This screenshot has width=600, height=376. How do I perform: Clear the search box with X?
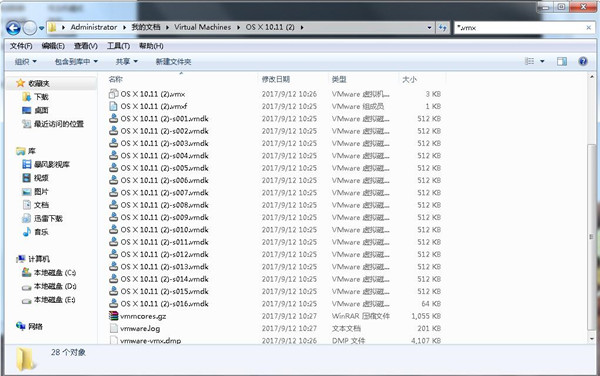589,28
